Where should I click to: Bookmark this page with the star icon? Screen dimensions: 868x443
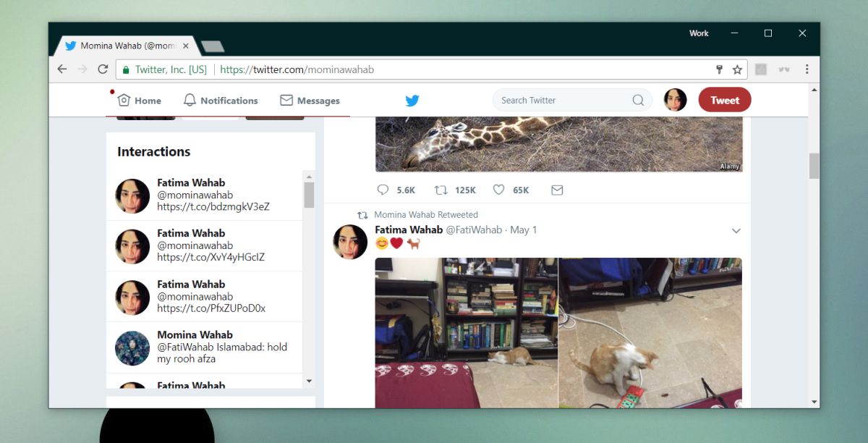tap(737, 69)
